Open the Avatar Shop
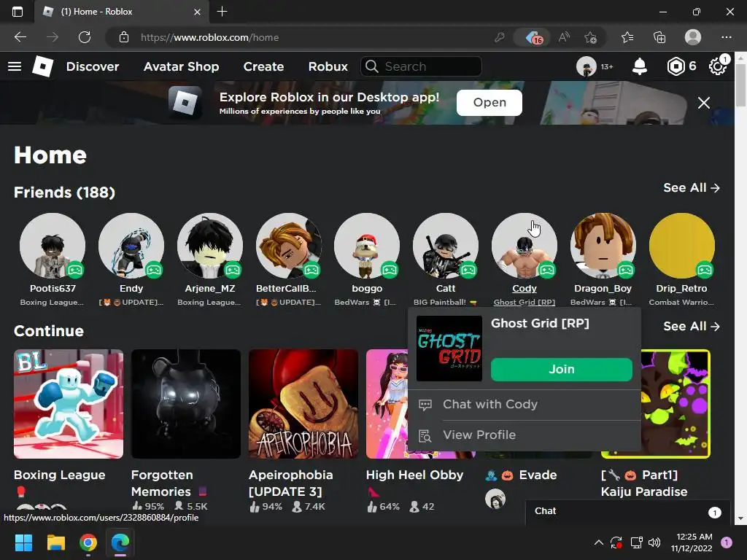Screen dimensions: 747x560 (182, 66)
